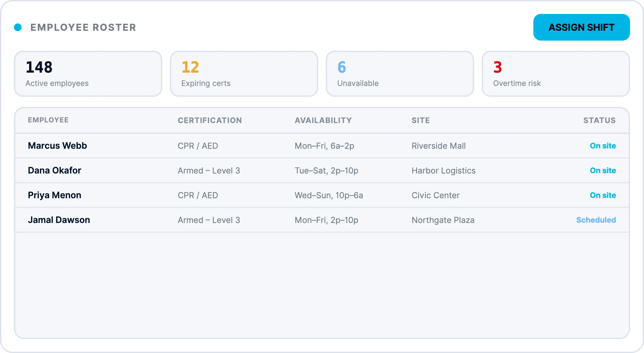Image resolution: width=644 pixels, height=353 pixels.
Task: Sort by the Availability column header
Action: 323,121
